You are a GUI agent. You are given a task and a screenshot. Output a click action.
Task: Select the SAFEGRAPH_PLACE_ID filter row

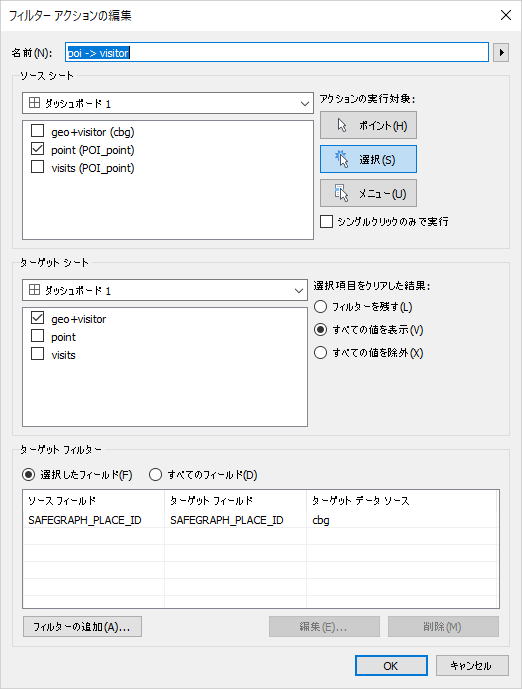pos(261,520)
